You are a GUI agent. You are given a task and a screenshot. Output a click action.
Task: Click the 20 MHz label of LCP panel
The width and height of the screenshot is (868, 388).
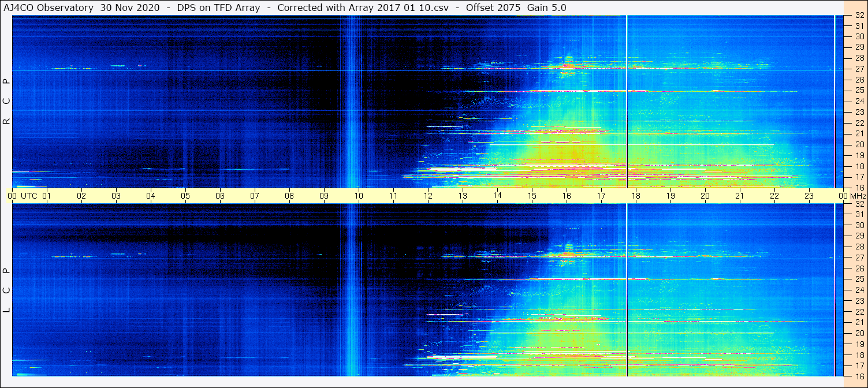pos(859,333)
